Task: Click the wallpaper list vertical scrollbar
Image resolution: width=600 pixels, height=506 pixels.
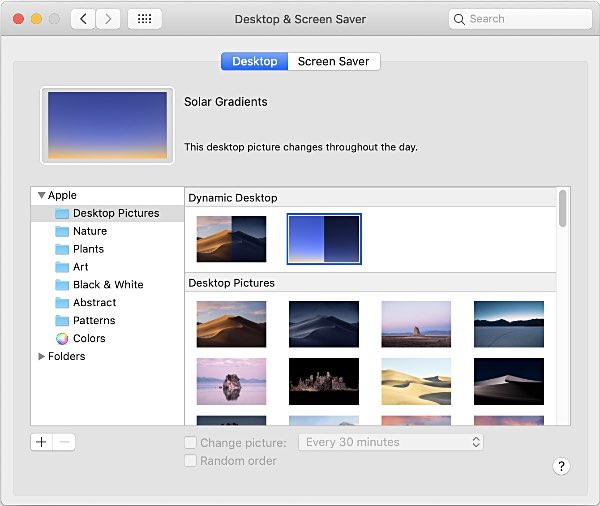Action: (x=563, y=208)
